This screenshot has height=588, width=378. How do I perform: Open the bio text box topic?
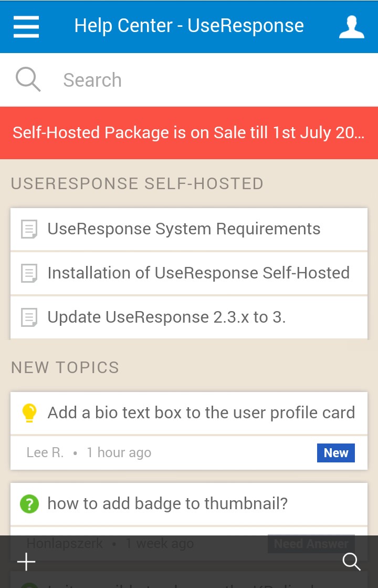point(201,412)
